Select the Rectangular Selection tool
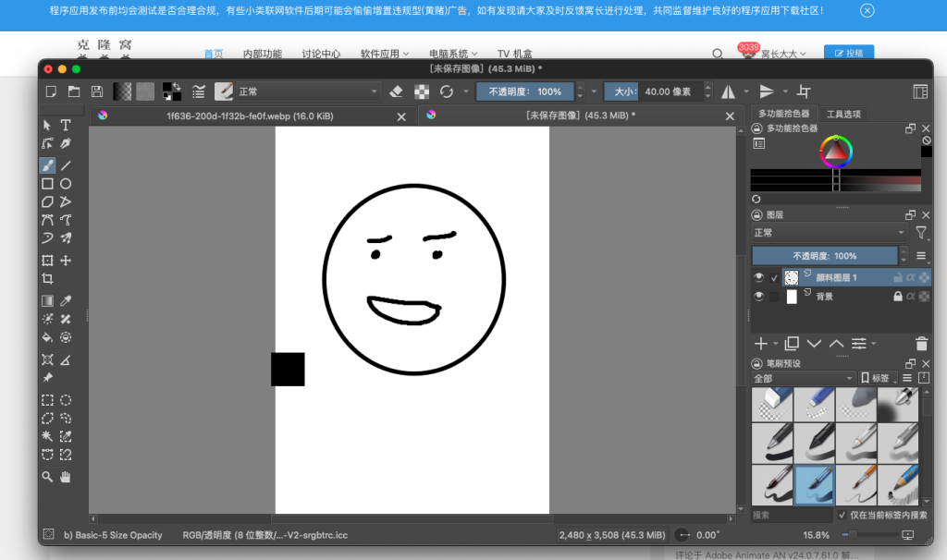Screen dimensions: 947x560 [48, 400]
